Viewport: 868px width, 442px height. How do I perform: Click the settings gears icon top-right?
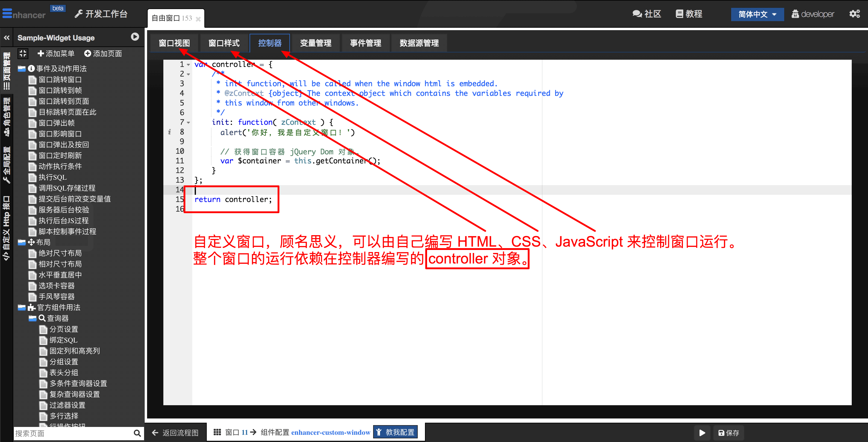(x=854, y=14)
